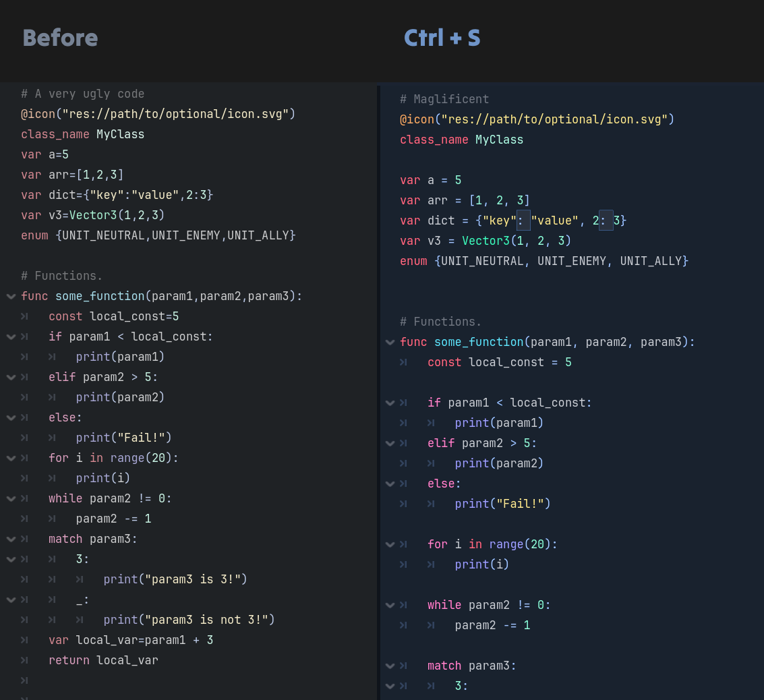Click the enum line in the Ctrl + S panel
Screen dimensions: 764x700
(x=544, y=261)
